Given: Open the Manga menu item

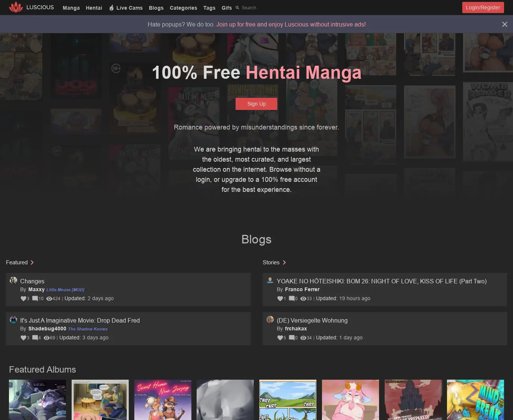Looking at the screenshot, I should (71, 8).
